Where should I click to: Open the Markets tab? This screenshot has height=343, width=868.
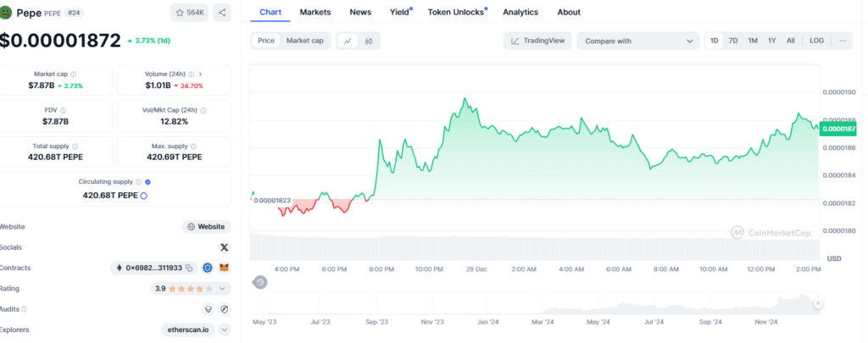pos(315,12)
